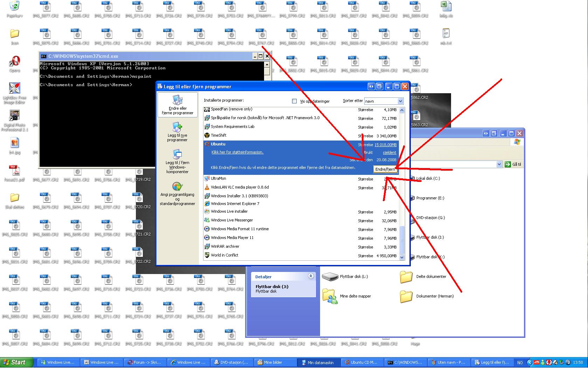Select the lallg.xls Excel file
588x369 pixels.
point(446,9)
